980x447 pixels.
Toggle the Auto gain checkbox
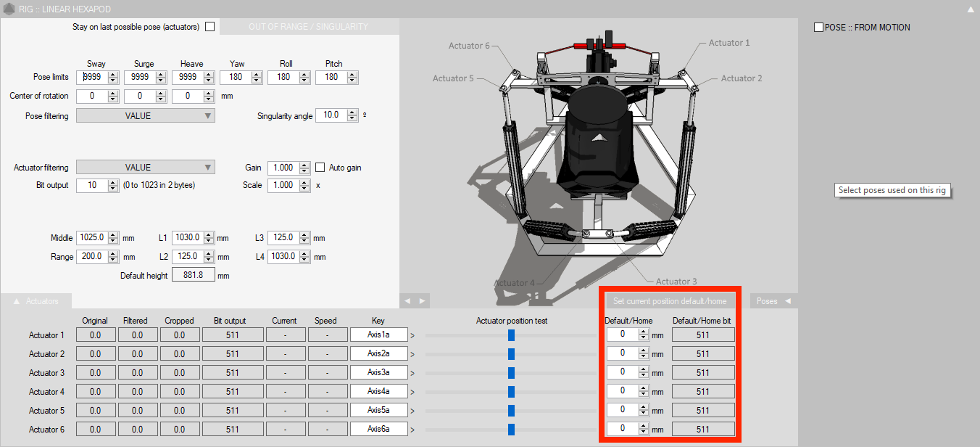320,168
